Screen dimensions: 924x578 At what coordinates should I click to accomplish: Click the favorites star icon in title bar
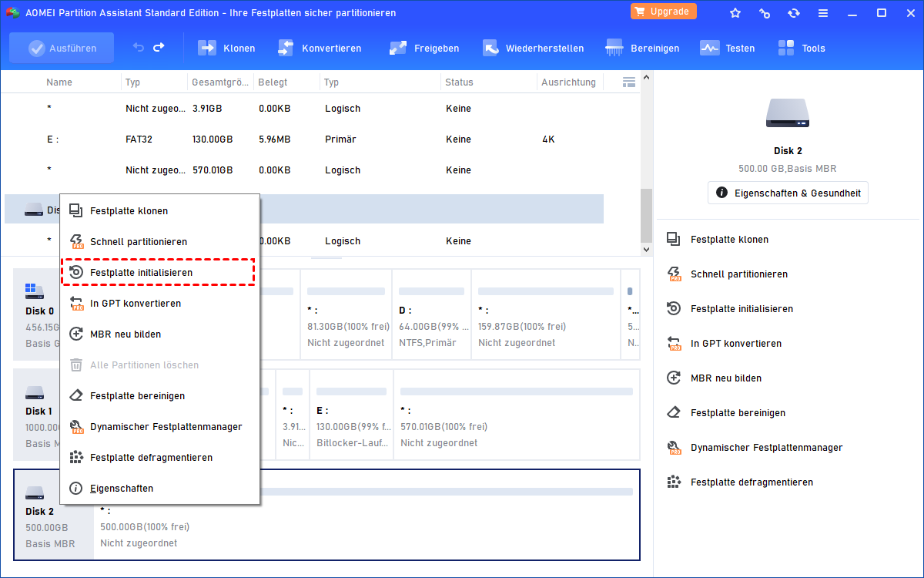[735, 13]
